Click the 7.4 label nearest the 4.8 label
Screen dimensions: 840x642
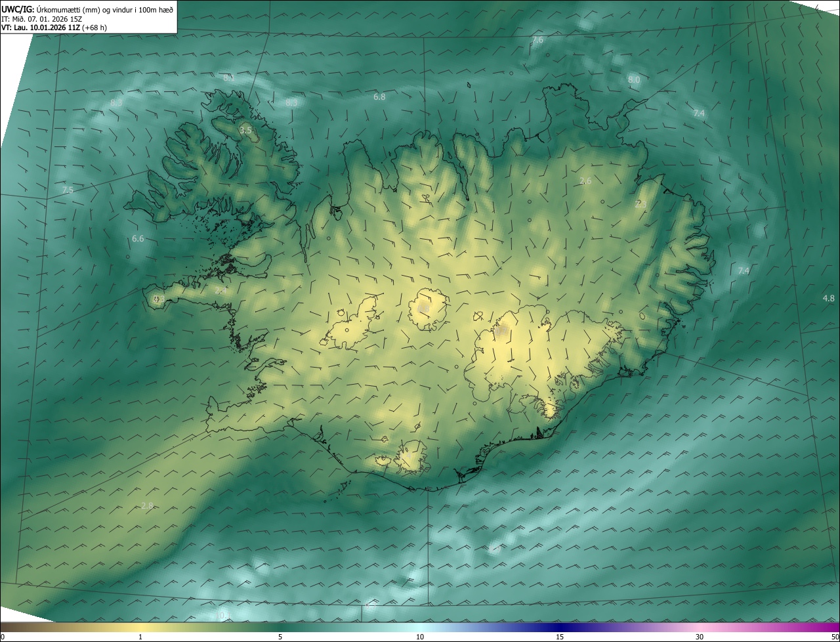click(744, 270)
